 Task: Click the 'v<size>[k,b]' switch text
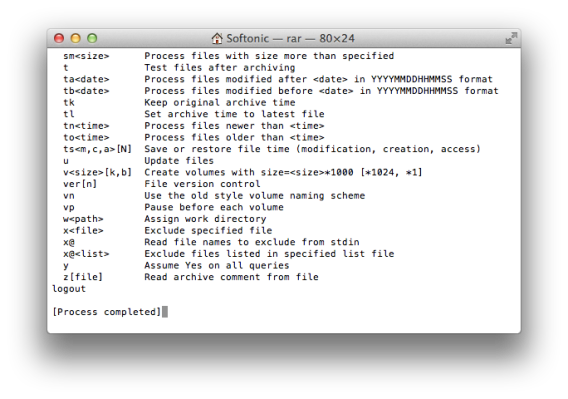(97, 172)
